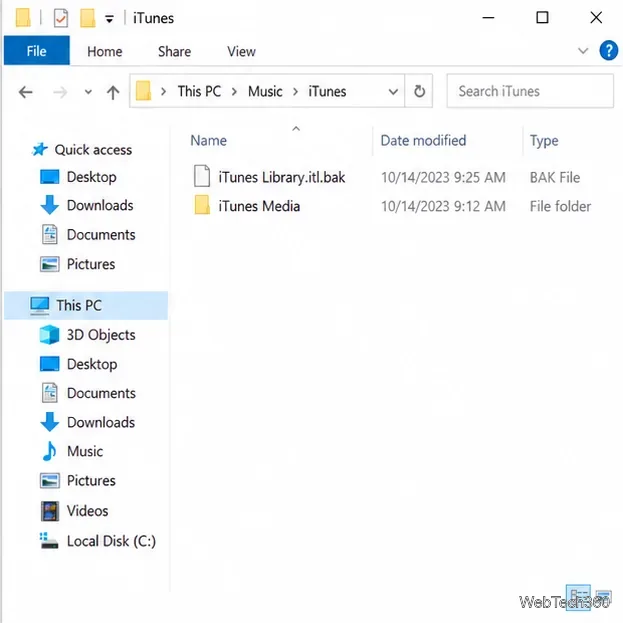Open Downloads under Quick access
Viewport: 623px width, 623px height.
click(100, 205)
